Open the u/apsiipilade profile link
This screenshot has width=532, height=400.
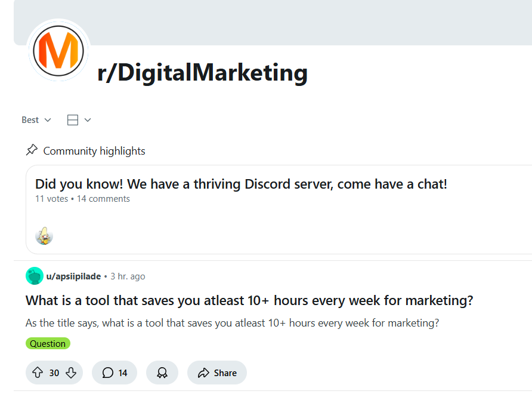tap(73, 276)
